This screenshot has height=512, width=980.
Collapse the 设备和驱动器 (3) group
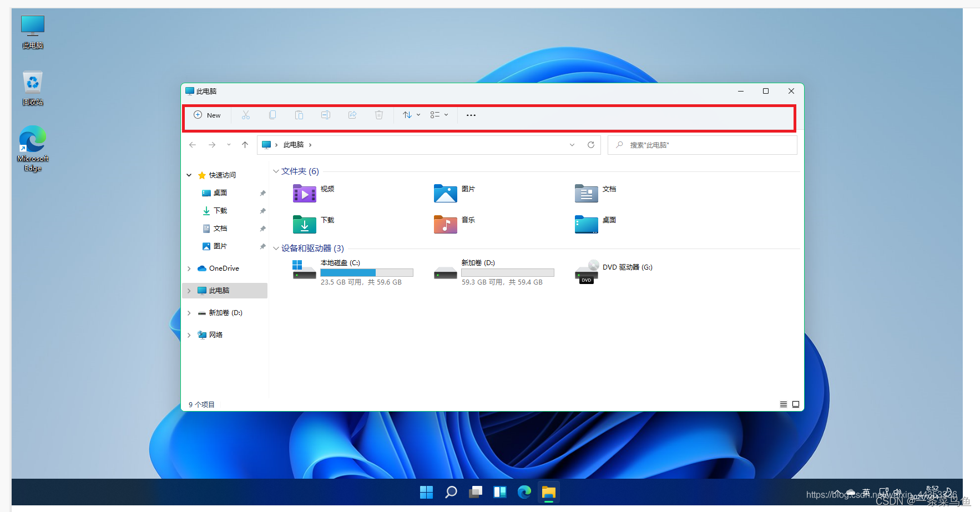[276, 249]
